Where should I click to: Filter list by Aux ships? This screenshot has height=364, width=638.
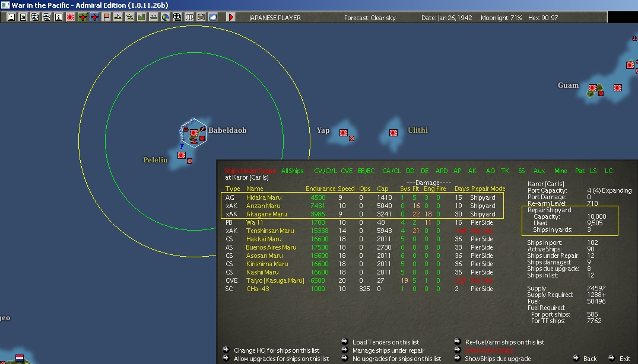point(539,171)
